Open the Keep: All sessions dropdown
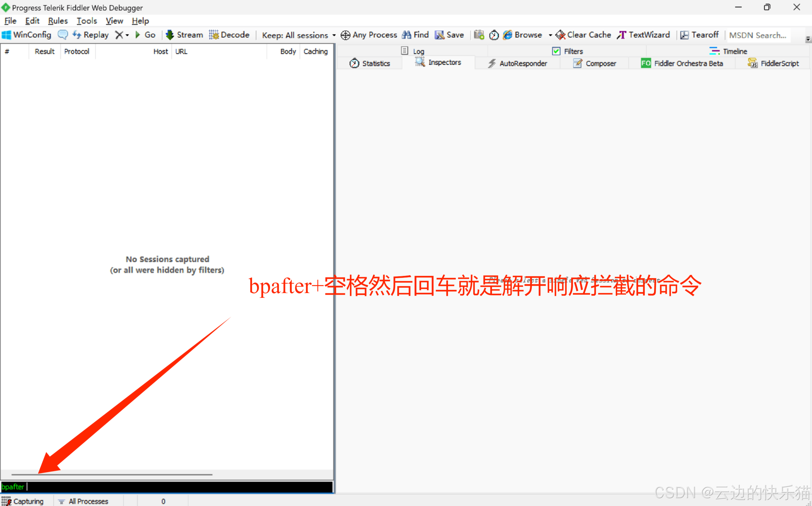The width and height of the screenshot is (812, 506). pyautogui.click(x=299, y=35)
